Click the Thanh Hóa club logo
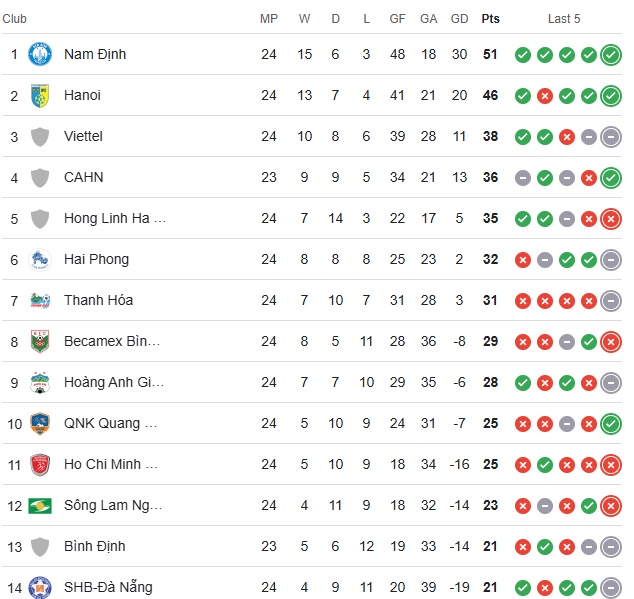This screenshot has height=599, width=634. tap(40, 301)
